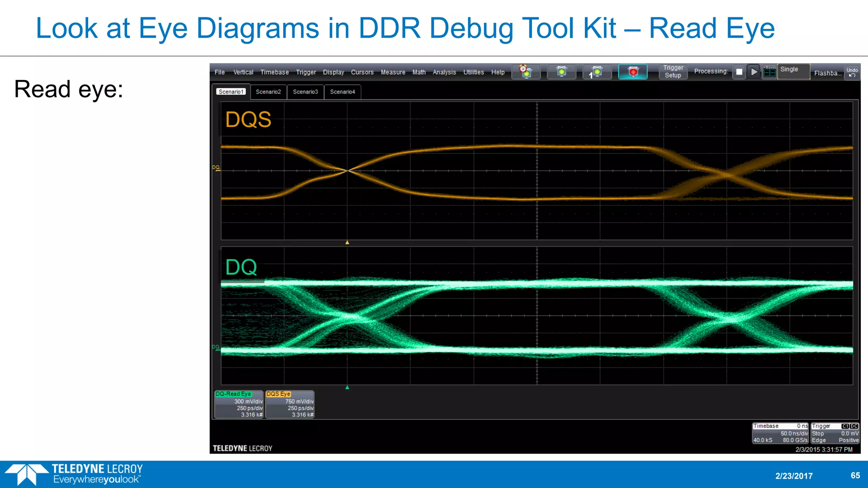Image resolution: width=868 pixels, height=488 pixels.
Task: Switch to the Scenario4 tab
Action: (342, 91)
